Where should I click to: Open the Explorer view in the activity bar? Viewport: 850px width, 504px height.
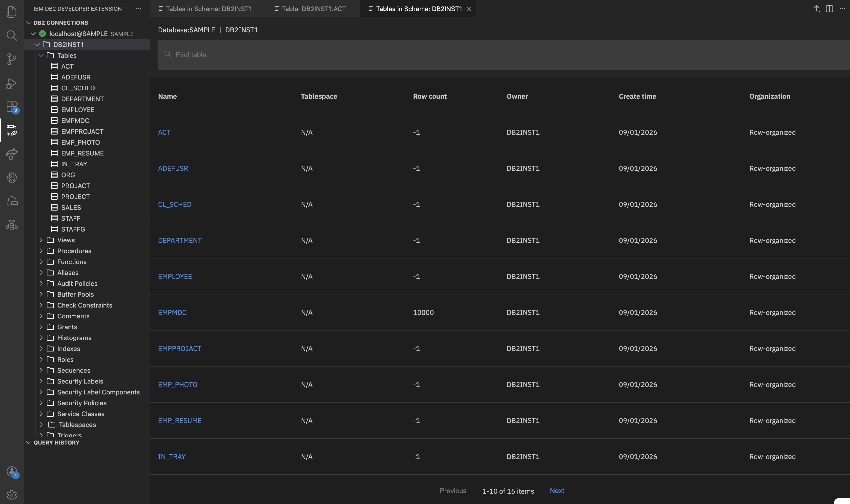click(x=12, y=11)
